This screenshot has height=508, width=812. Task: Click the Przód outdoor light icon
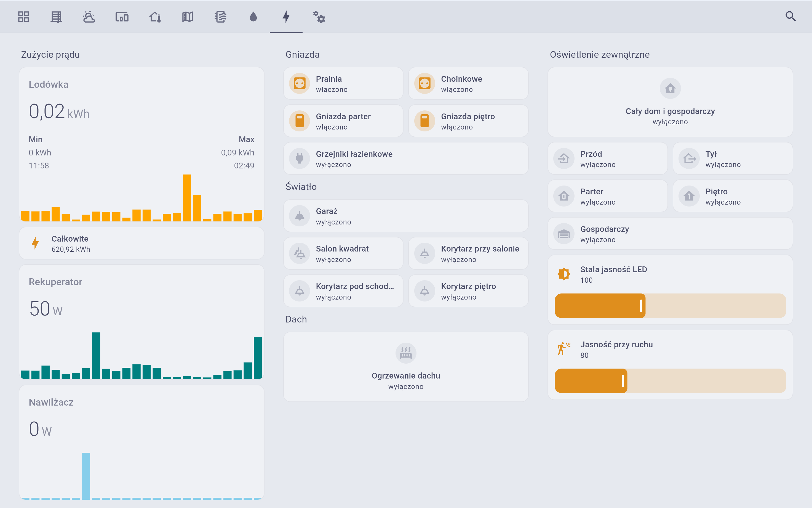coord(564,158)
